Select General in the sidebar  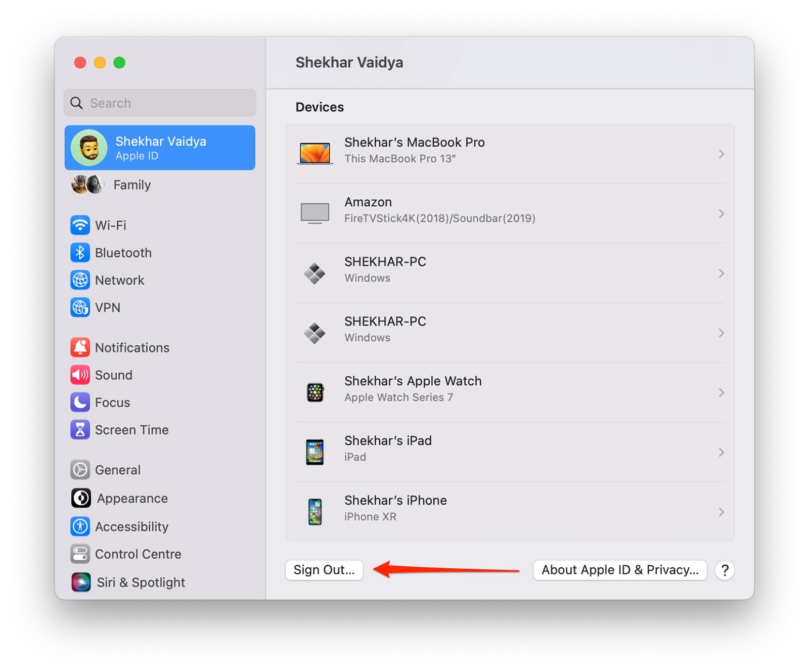118,470
